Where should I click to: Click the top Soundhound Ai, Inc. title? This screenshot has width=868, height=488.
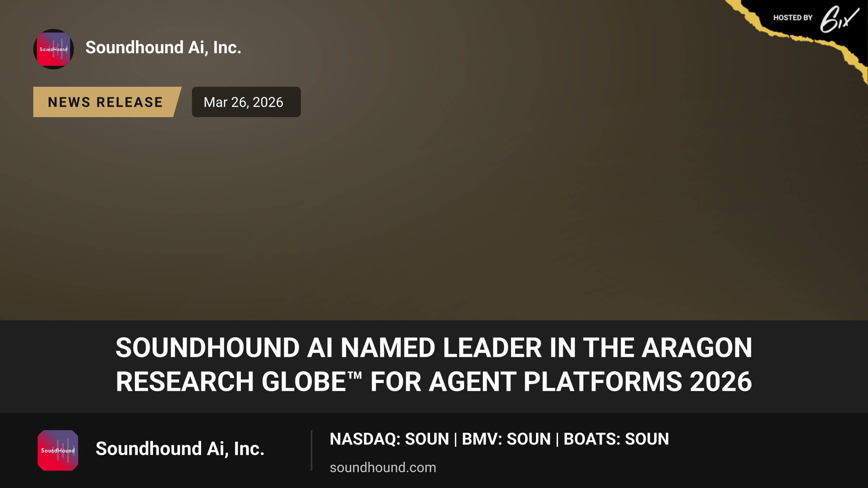point(163,48)
